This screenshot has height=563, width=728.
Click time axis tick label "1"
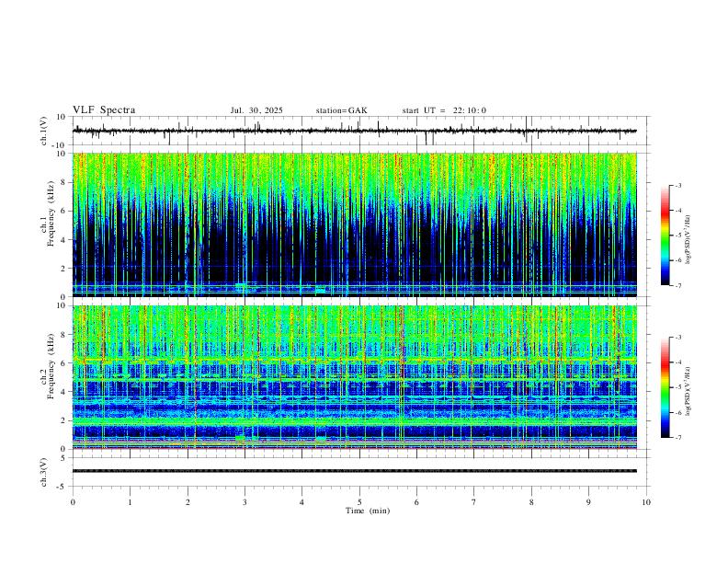tap(130, 502)
